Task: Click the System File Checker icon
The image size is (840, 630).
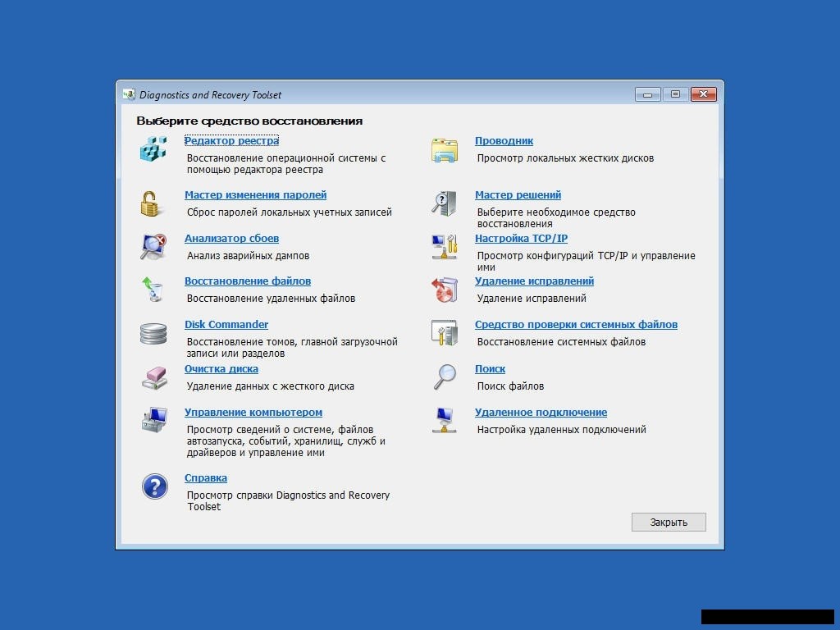Action: click(x=445, y=333)
